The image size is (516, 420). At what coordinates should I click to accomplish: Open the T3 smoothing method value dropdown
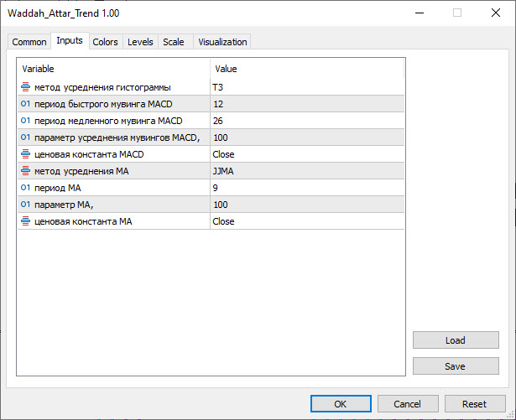click(306, 87)
